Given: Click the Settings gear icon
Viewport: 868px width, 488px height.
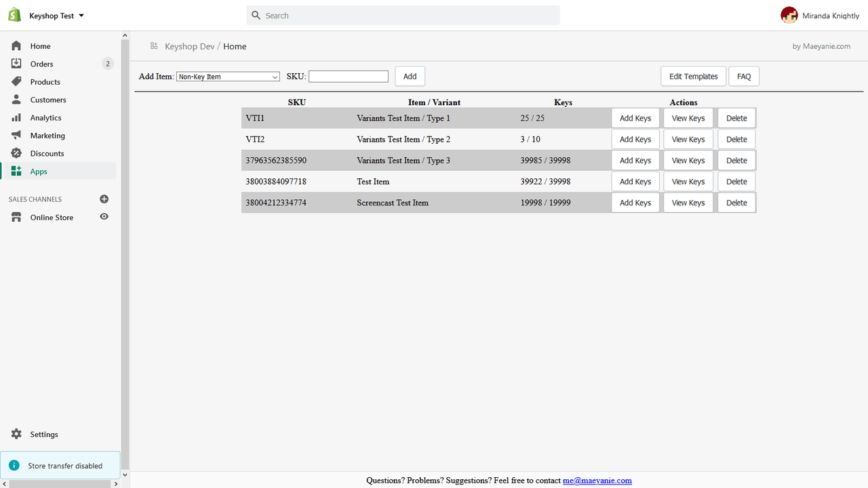Looking at the screenshot, I should (16, 434).
